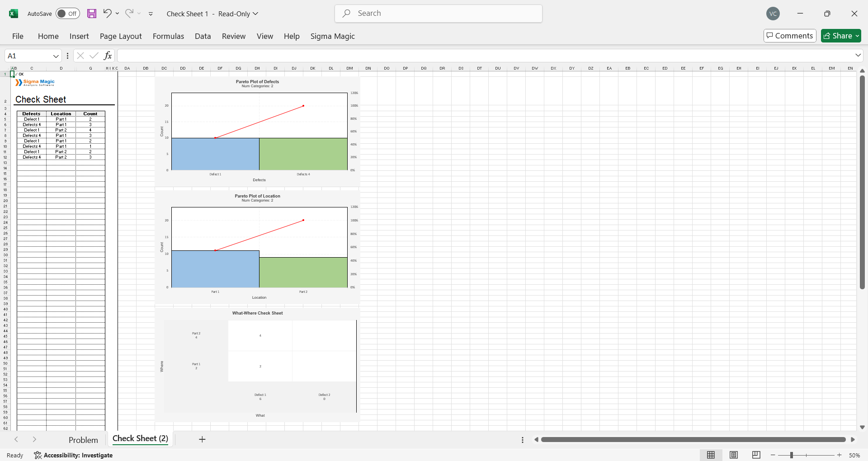Switch to Page Break Preview icon
The image size is (868, 461).
pos(756,455)
